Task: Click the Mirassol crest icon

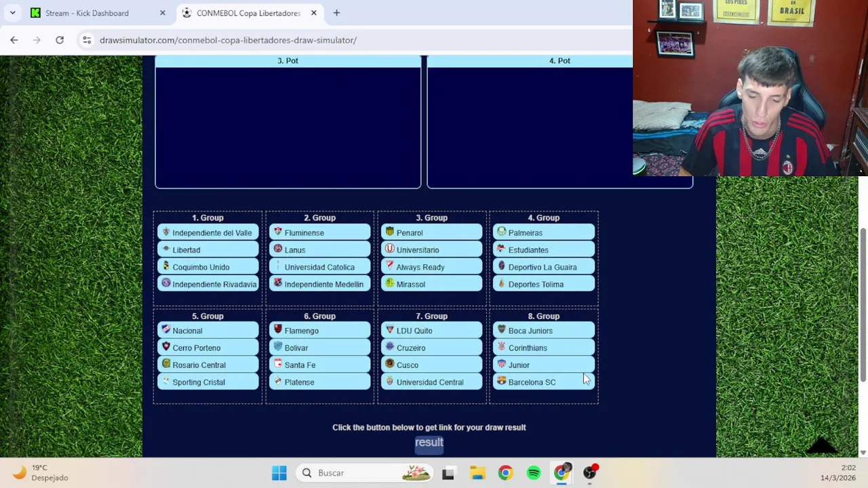Action: tap(389, 283)
